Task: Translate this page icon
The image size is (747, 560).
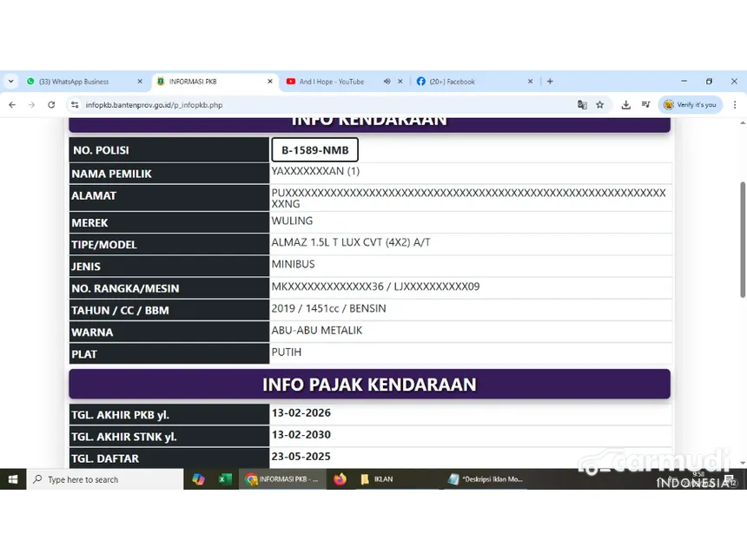Action: click(582, 105)
